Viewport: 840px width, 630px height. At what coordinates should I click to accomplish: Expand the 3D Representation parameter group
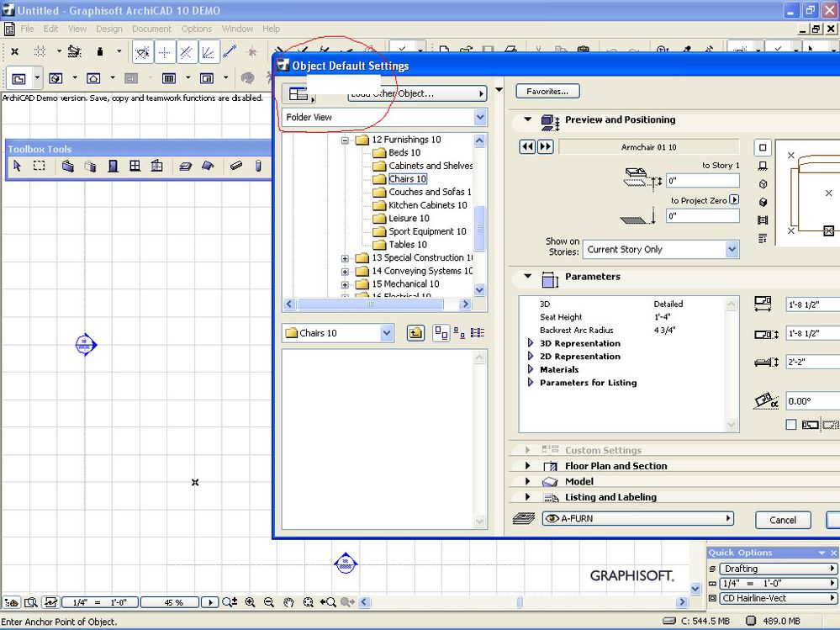click(531, 343)
